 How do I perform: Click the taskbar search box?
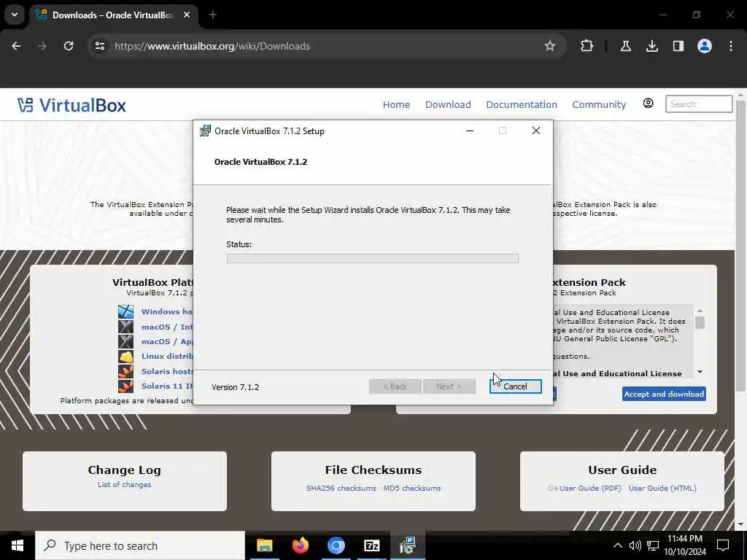140,545
